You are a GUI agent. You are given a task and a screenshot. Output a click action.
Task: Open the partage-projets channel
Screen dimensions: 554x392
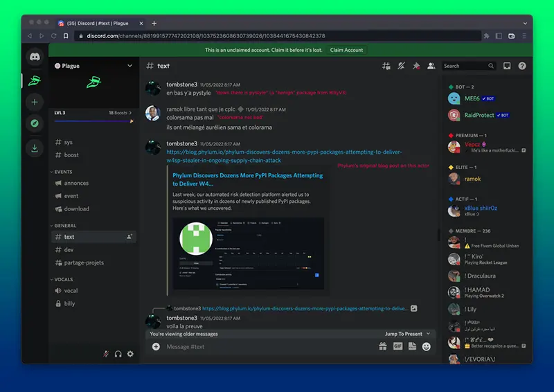pyautogui.click(x=93, y=262)
